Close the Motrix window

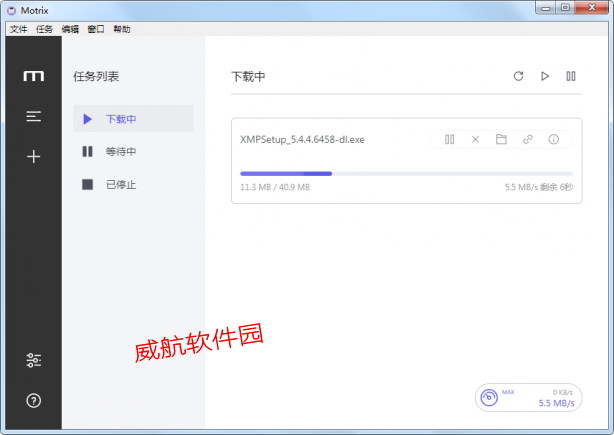point(592,7)
